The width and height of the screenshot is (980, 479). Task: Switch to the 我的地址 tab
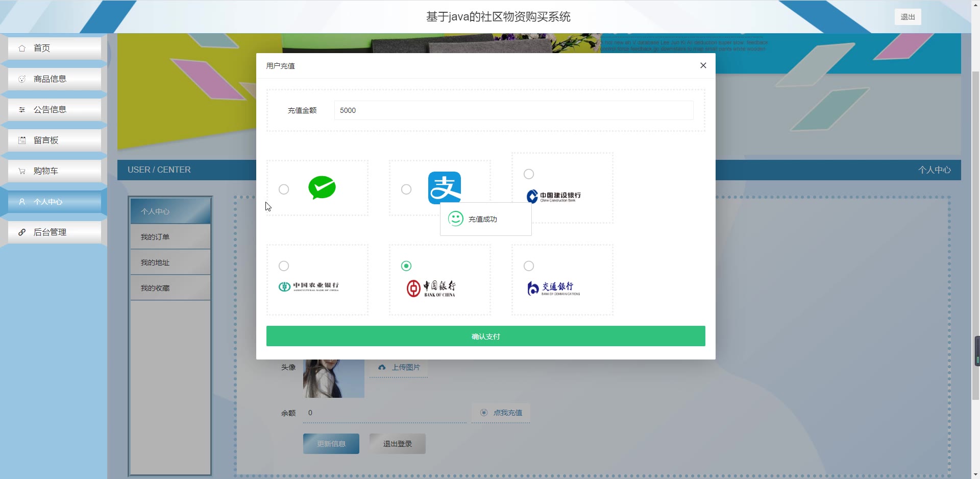(x=170, y=262)
